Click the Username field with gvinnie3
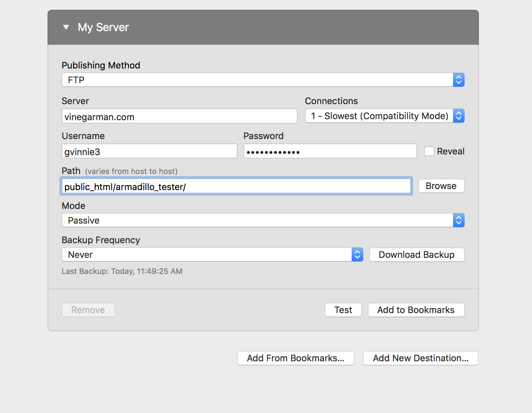 coord(149,151)
